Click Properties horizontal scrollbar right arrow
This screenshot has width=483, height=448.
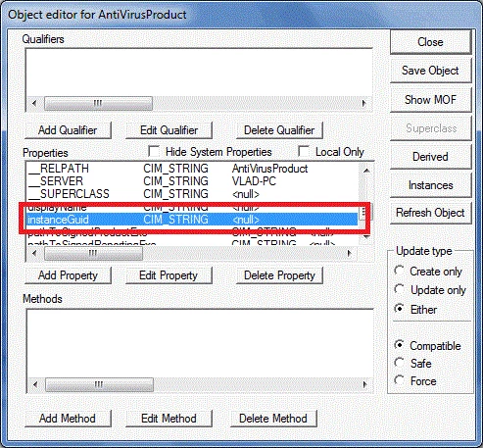pos(350,253)
